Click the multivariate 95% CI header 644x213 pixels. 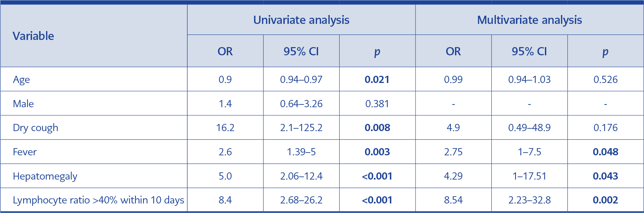[529, 52]
